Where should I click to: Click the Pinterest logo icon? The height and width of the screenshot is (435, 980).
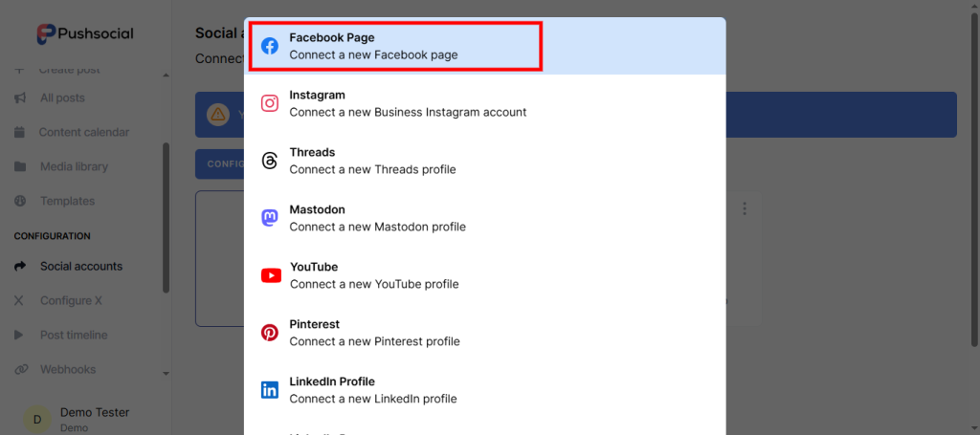(269, 333)
